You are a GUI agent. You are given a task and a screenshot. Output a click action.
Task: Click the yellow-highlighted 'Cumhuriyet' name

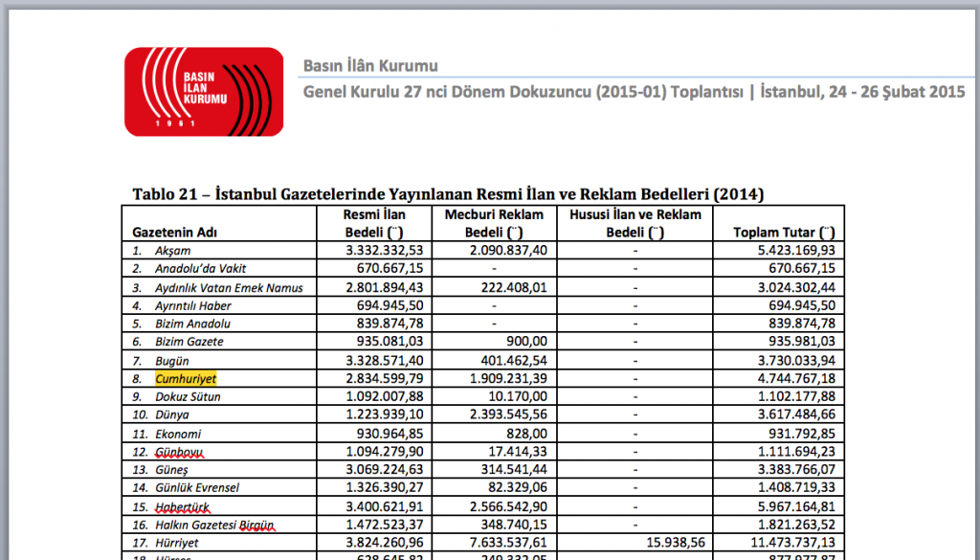click(186, 379)
